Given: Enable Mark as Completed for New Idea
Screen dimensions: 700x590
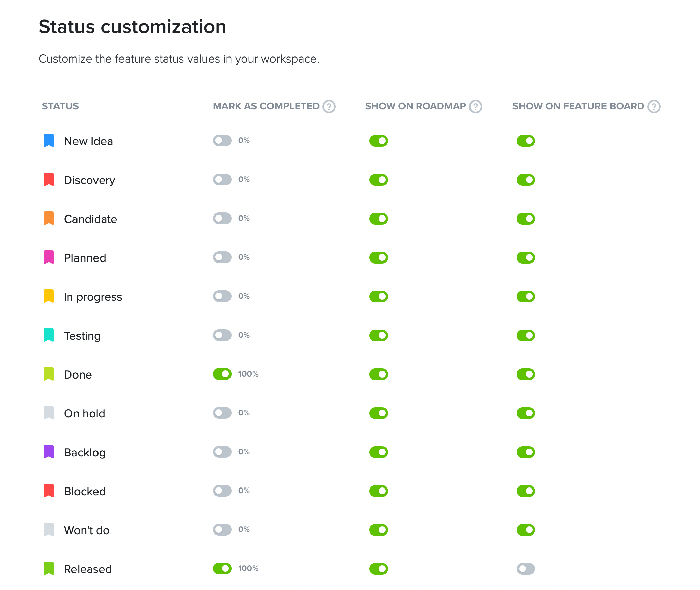Looking at the screenshot, I should (222, 141).
